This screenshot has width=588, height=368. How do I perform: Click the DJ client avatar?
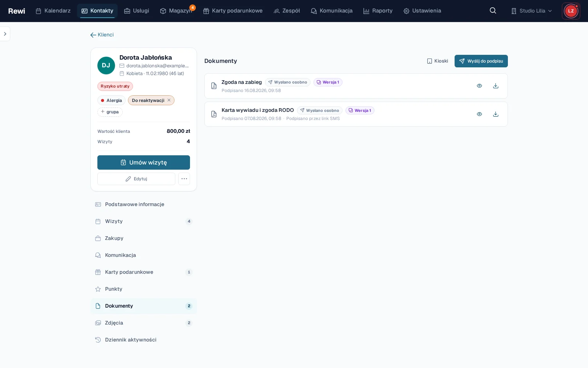pos(106,66)
